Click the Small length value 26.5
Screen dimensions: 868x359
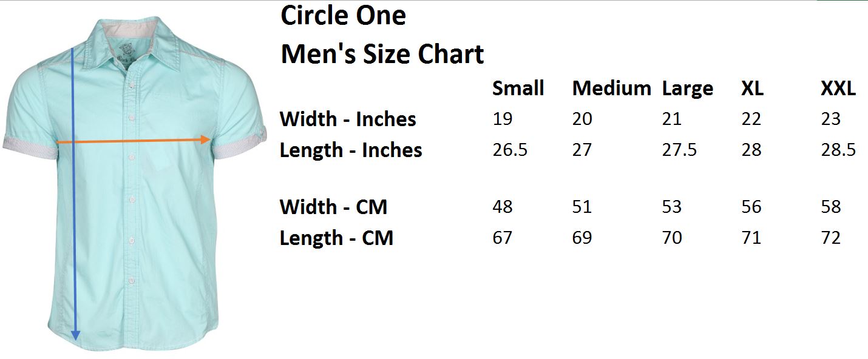coord(510,150)
